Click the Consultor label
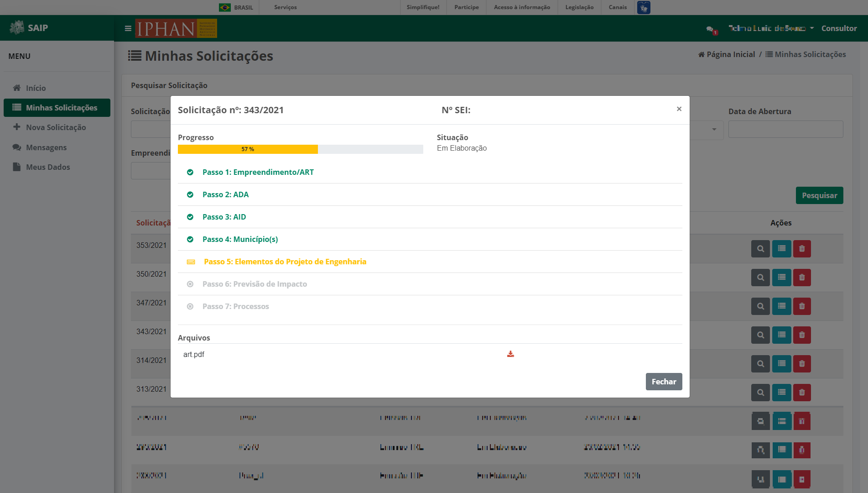The image size is (868, 493). pos(839,28)
